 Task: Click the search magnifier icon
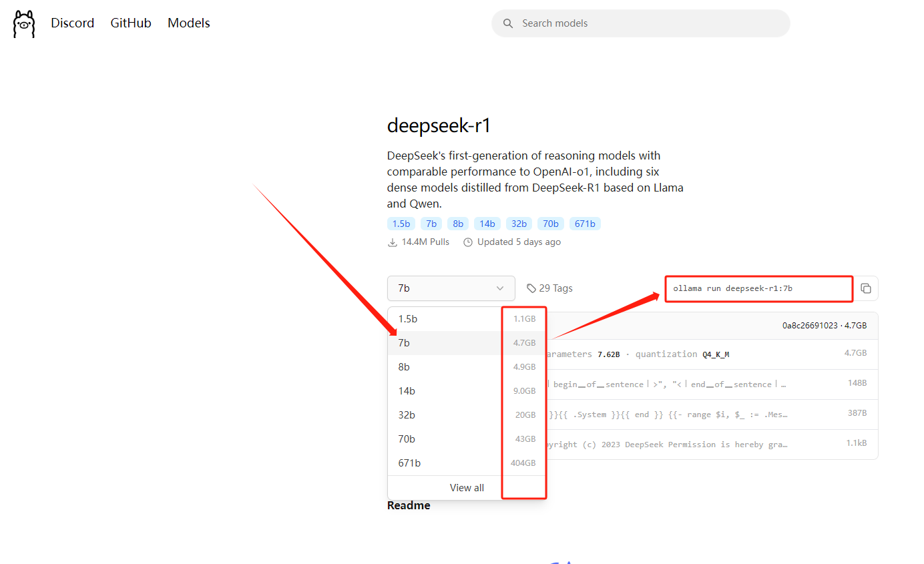508,23
